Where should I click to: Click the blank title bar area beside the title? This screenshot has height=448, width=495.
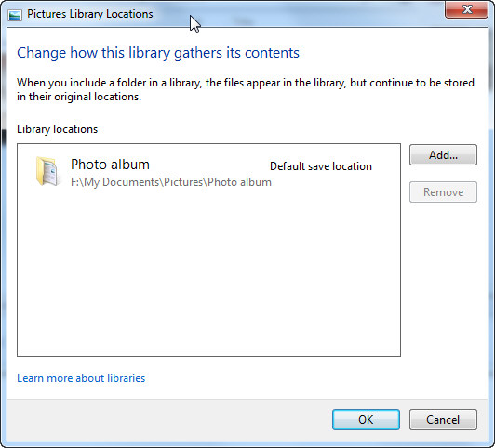click(315, 14)
